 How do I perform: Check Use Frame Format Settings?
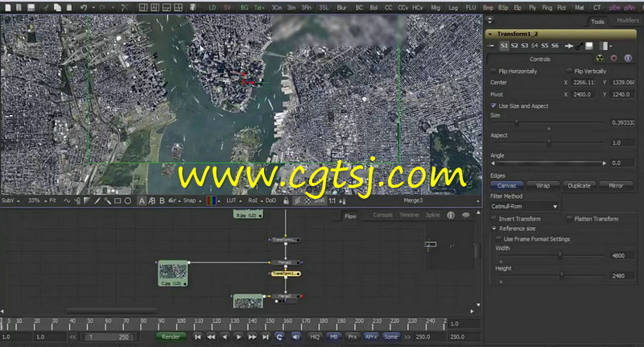pyautogui.click(x=498, y=239)
